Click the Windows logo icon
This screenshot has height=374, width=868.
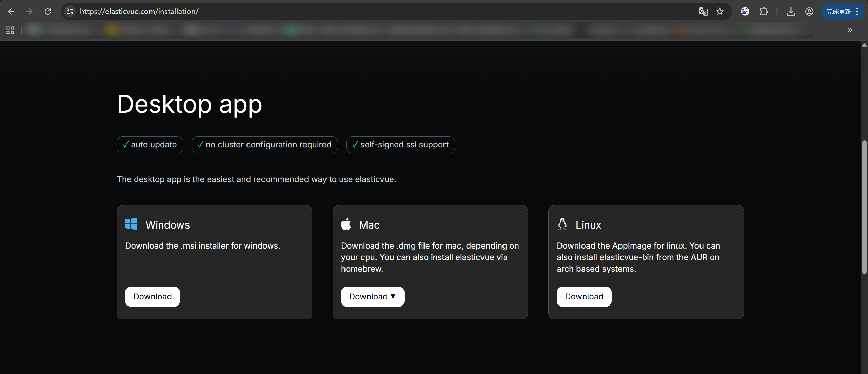coord(131,224)
